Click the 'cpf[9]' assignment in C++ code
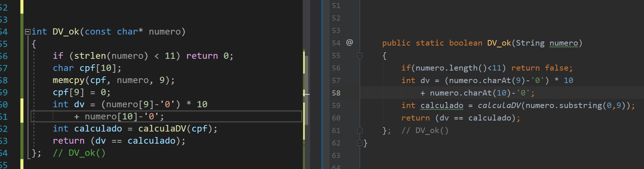 (69, 92)
